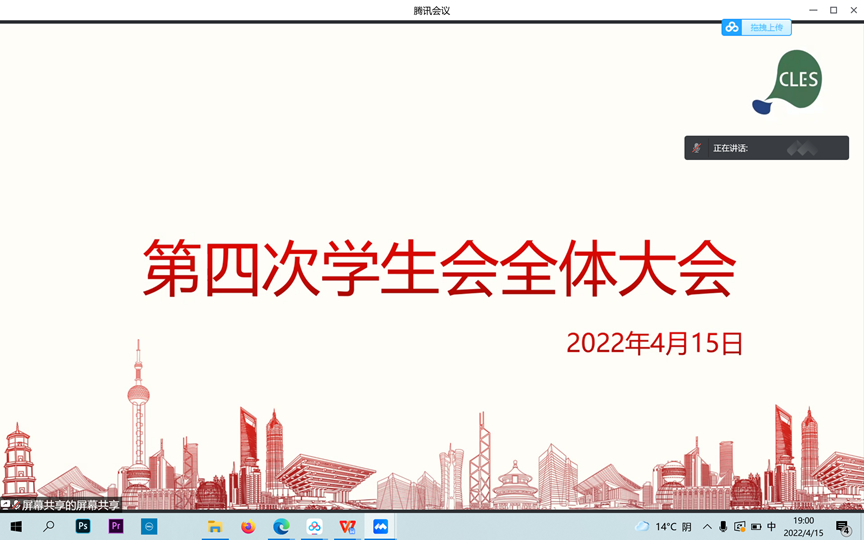Click the 正在讲话 speaker indicator bar

(766, 148)
